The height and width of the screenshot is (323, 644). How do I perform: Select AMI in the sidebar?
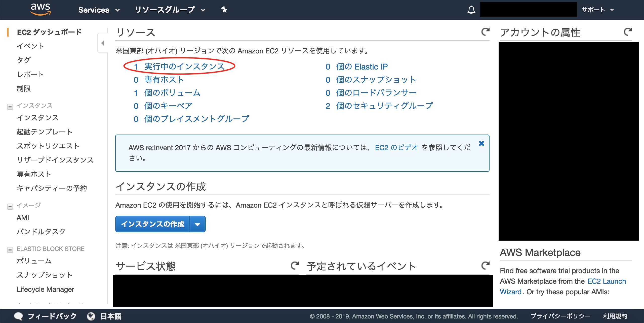pyautogui.click(x=23, y=217)
